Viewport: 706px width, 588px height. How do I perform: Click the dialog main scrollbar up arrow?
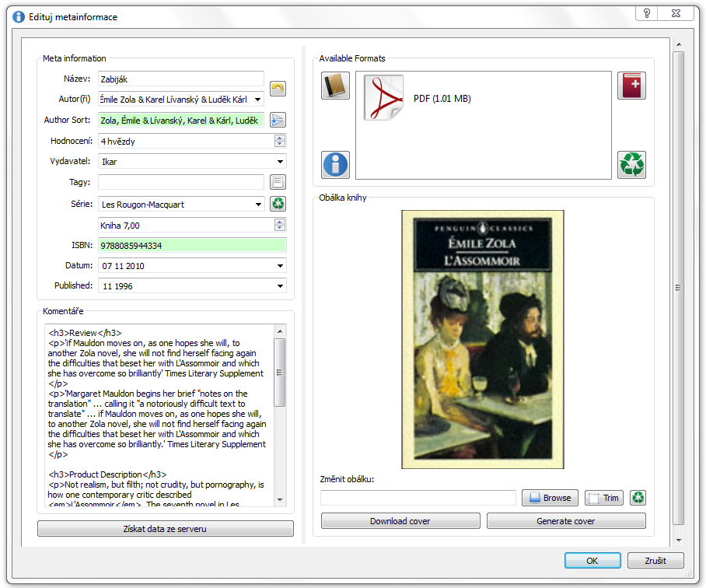(679, 44)
